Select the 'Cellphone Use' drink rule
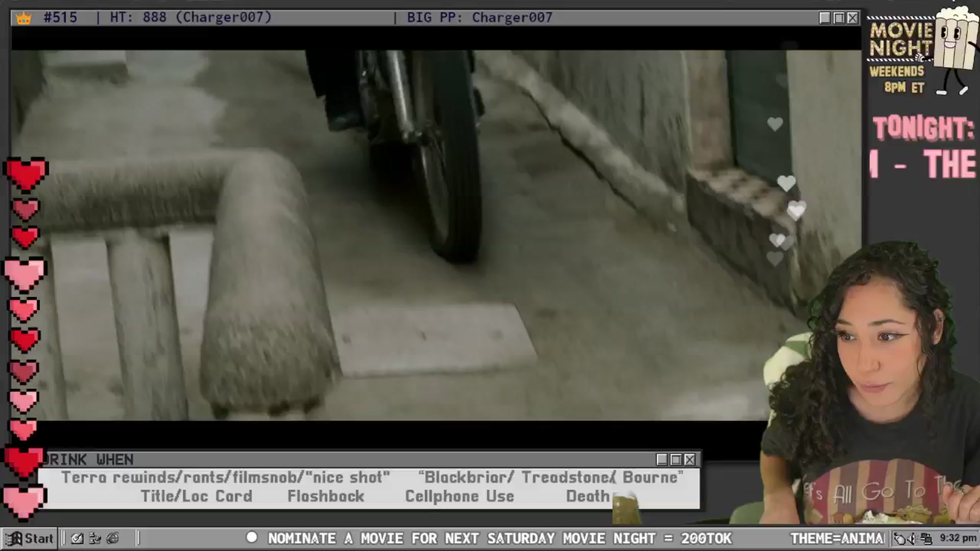Viewport: 980px width, 551px height. tap(459, 496)
